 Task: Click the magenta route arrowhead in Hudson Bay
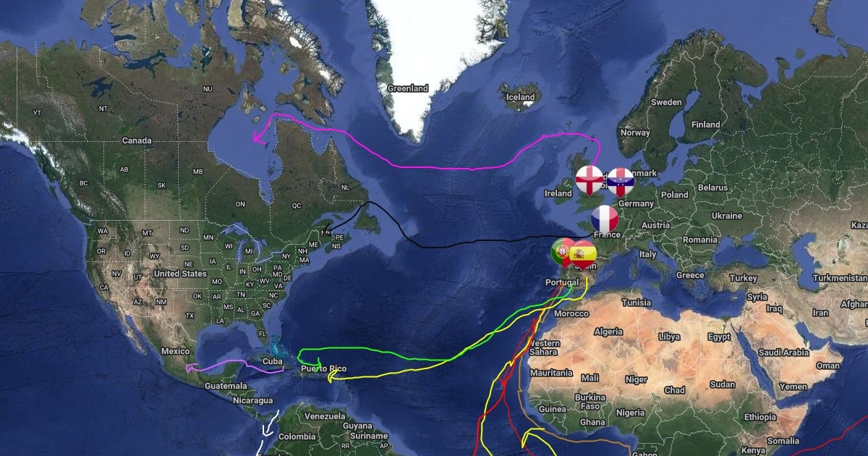(x=257, y=138)
